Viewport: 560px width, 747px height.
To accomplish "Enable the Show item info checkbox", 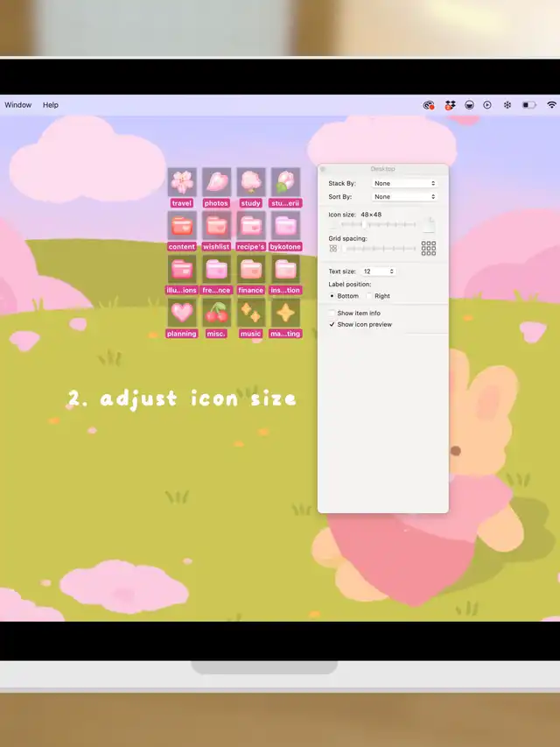I will coord(332,314).
